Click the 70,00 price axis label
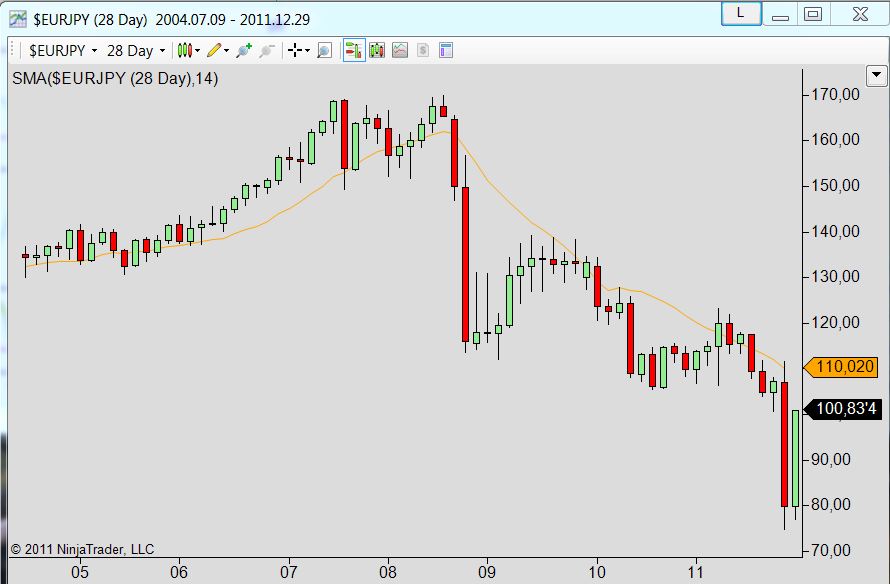890x584 pixels. point(831,550)
